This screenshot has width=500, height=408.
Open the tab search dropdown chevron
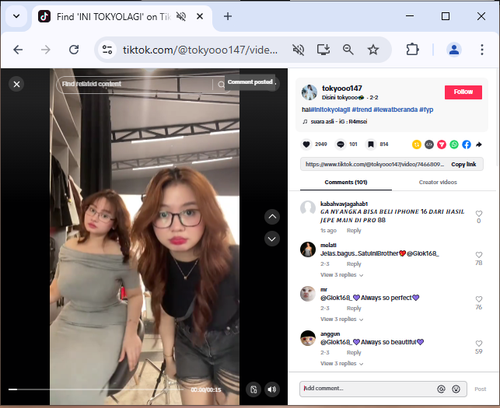click(16, 16)
